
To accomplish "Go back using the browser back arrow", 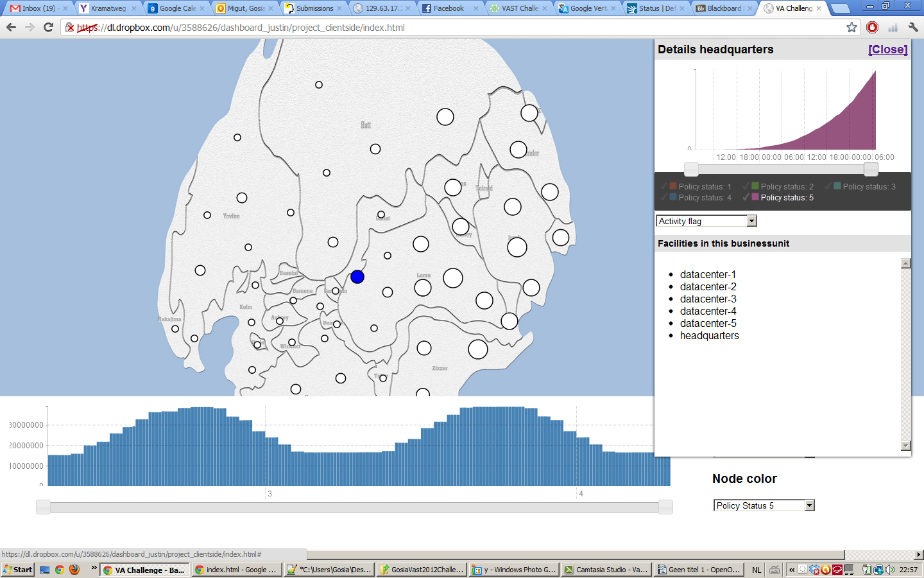I will tap(11, 27).
